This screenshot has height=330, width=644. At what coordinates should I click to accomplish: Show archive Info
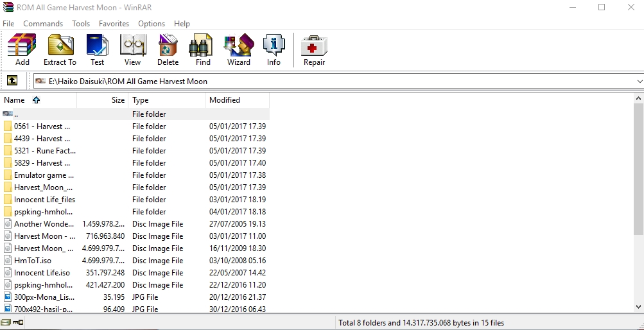click(x=274, y=49)
